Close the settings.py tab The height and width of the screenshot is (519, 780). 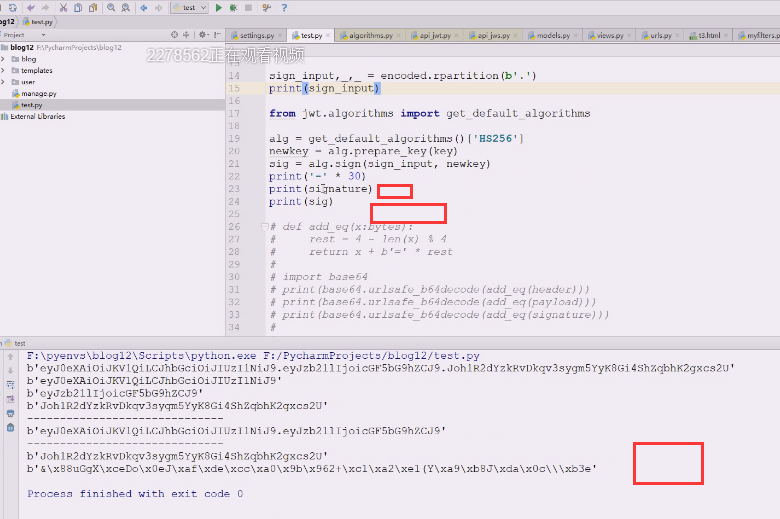tap(280, 35)
